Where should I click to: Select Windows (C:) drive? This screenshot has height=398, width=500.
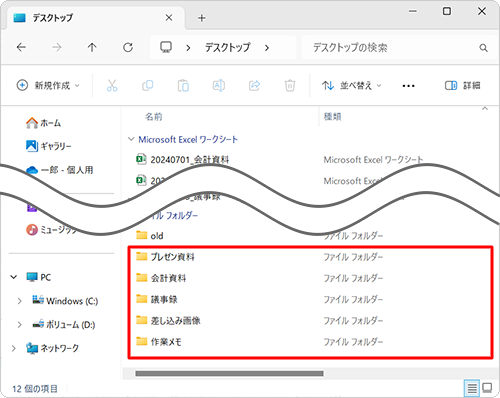65,301
